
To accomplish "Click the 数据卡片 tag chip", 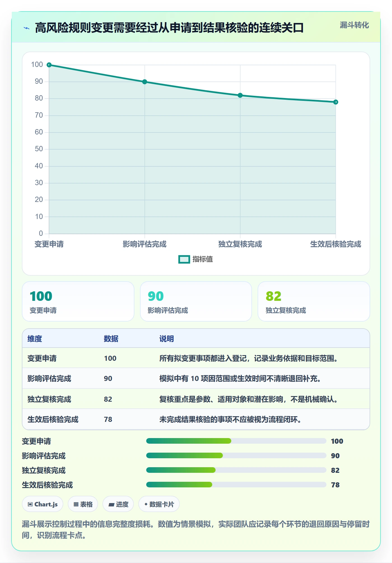I will pyautogui.click(x=159, y=504).
